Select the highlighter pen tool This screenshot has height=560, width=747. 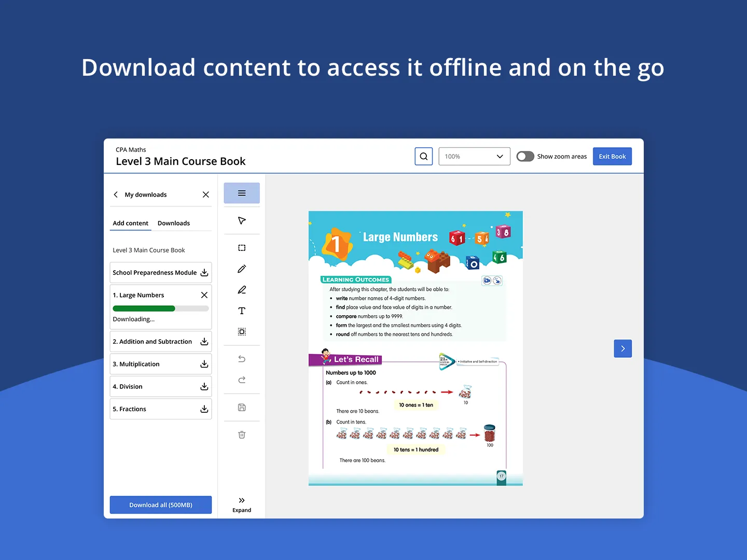[242, 290]
